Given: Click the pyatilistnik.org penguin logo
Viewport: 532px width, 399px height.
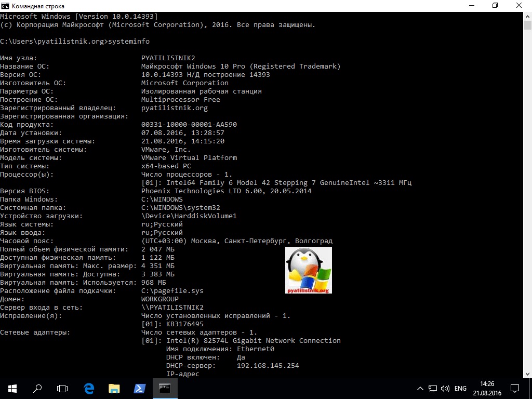Looking at the screenshot, I should coord(309,270).
